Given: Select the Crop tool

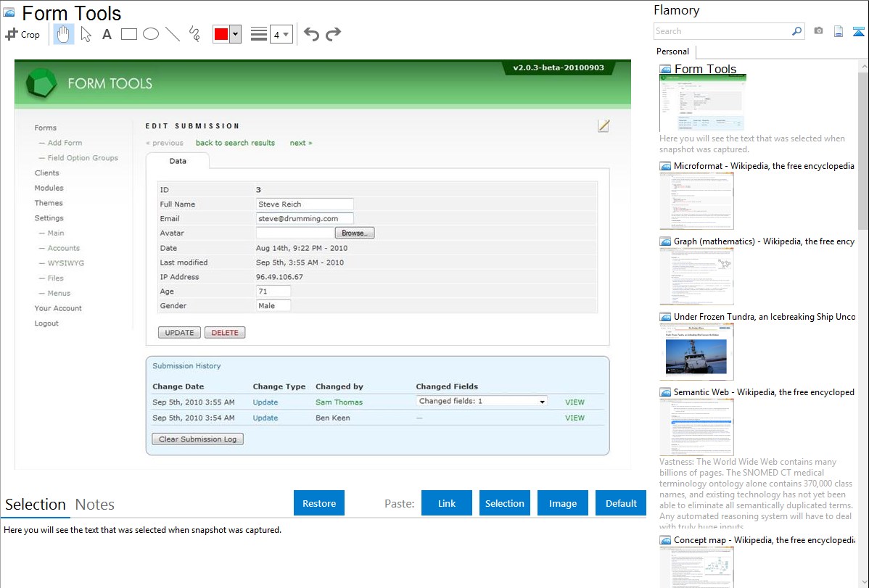Looking at the screenshot, I should click(22, 34).
